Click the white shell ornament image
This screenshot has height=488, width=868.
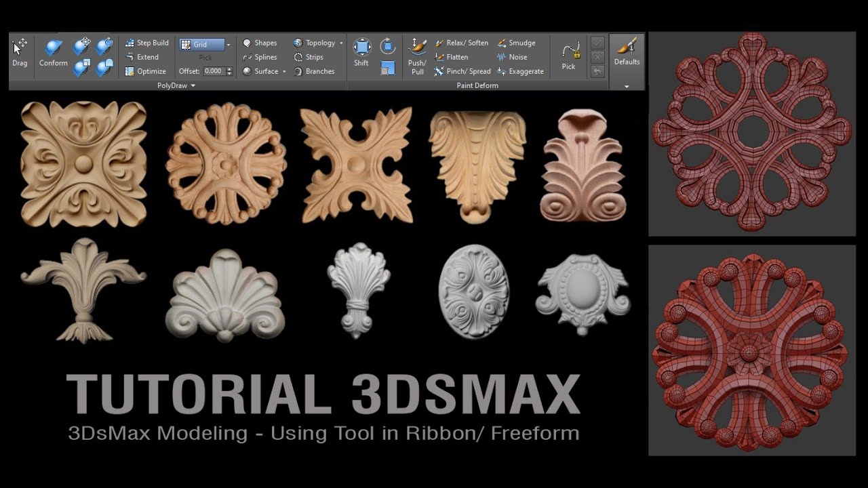pyautogui.click(x=225, y=296)
